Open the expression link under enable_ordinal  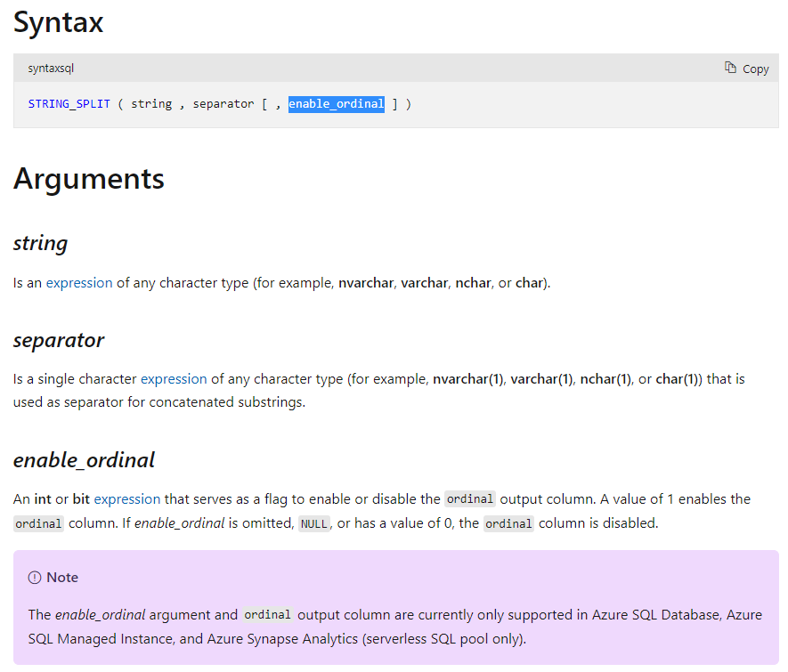(x=127, y=498)
